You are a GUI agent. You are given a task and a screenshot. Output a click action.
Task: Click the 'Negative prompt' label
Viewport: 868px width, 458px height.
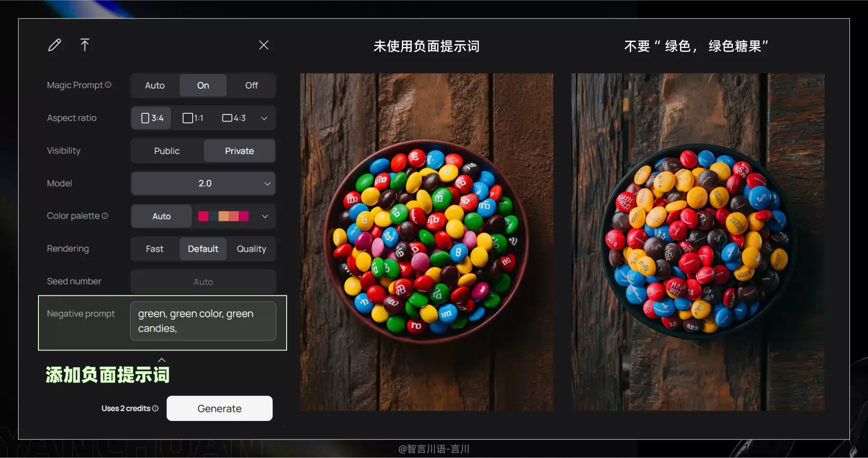coord(81,313)
